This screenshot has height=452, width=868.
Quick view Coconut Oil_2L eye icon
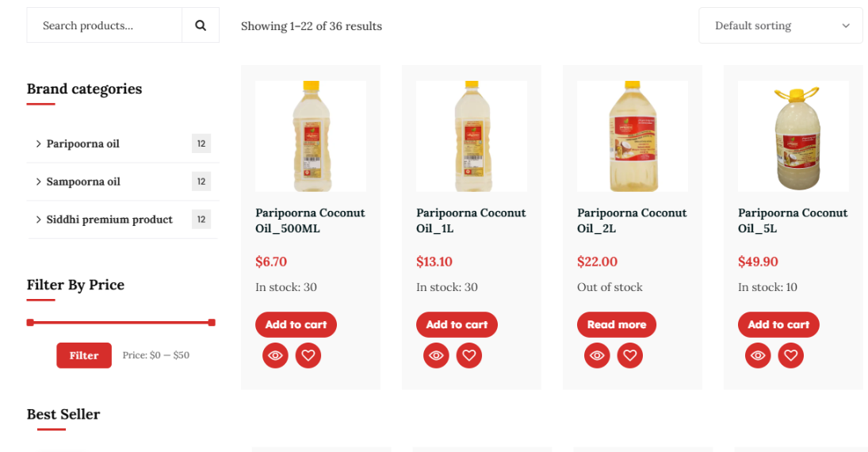pyautogui.click(x=597, y=355)
